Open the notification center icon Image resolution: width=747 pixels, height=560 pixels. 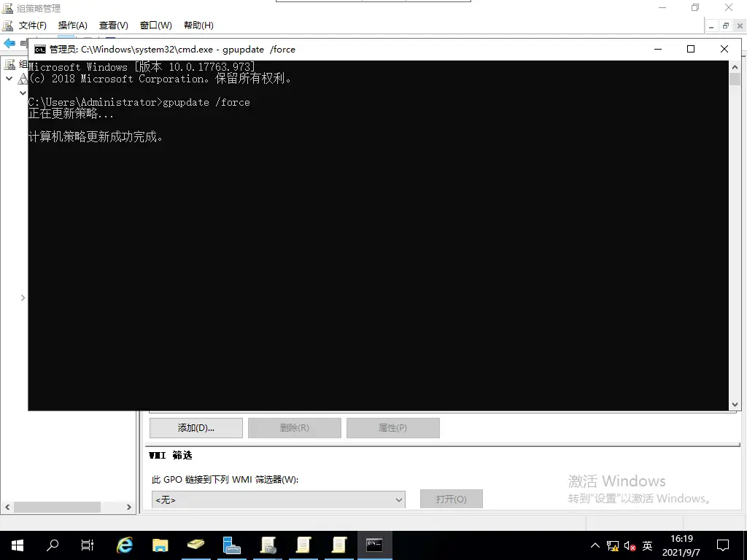coord(723,545)
